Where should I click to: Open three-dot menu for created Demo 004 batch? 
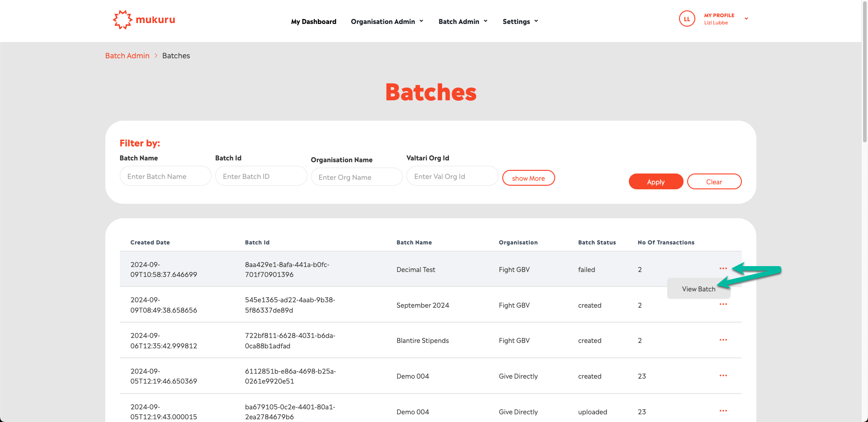[723, 376]
